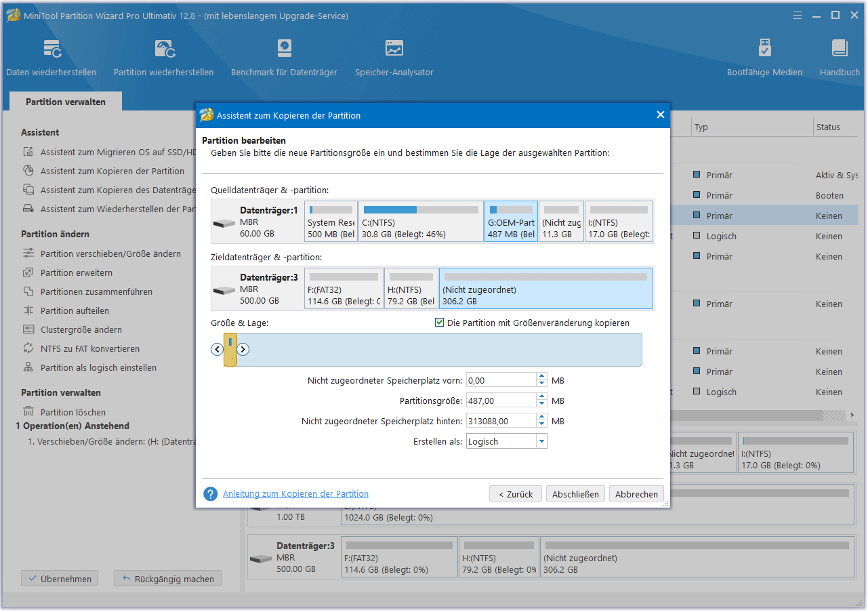Click Partition verschieben/Größe ändern icon
Screen dimensions: 868x612
click(x=28, y=254)
